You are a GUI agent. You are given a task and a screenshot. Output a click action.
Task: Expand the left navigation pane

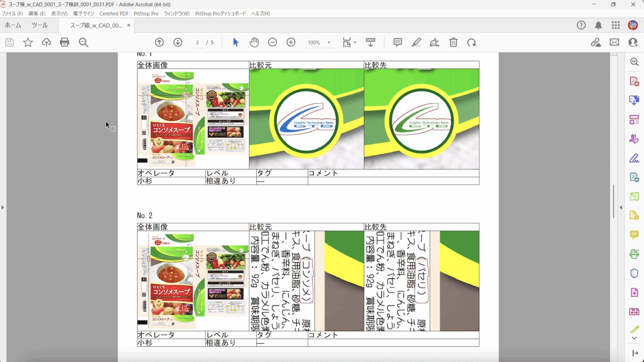(3, 207)
